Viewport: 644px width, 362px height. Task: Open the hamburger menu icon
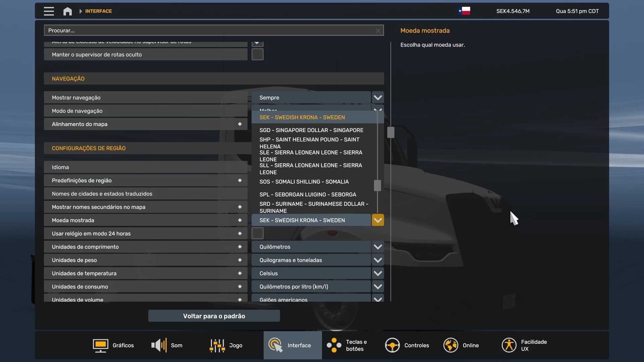pyautogui.click(x=49, y=11)
